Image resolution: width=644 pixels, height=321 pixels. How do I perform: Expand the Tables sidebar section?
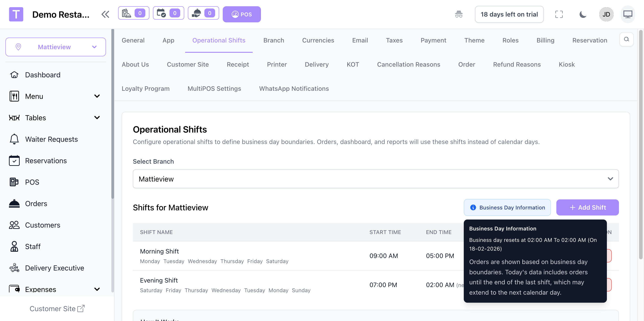pyautogui.click(x=97, y=118)
